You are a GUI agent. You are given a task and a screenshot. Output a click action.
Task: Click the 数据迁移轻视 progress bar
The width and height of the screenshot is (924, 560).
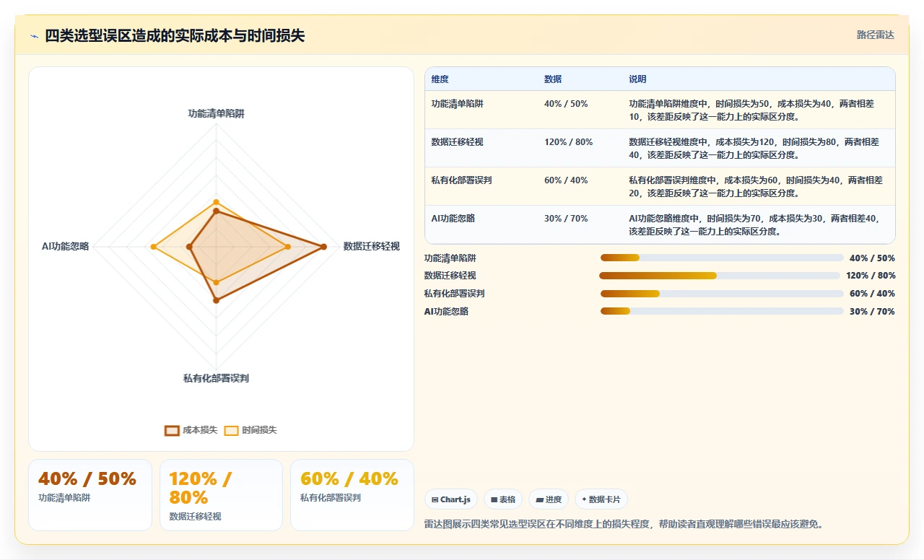pyautogui.click(x=719, y=276)
